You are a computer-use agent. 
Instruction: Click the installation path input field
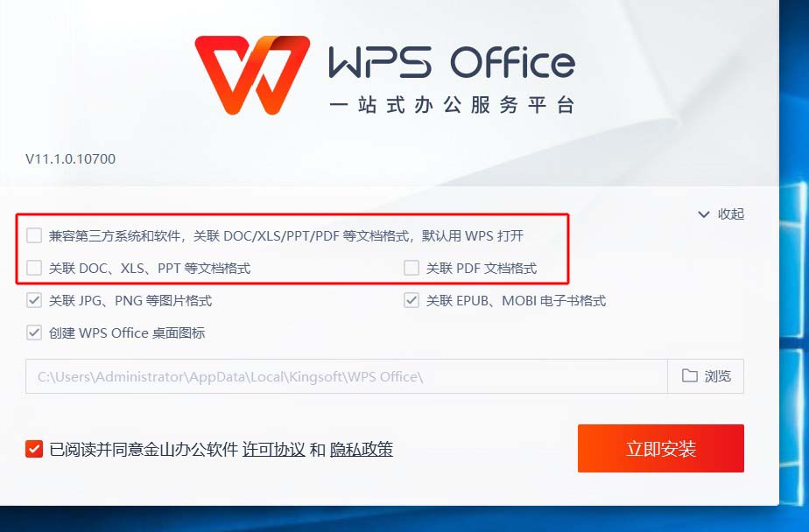(347, 376)
